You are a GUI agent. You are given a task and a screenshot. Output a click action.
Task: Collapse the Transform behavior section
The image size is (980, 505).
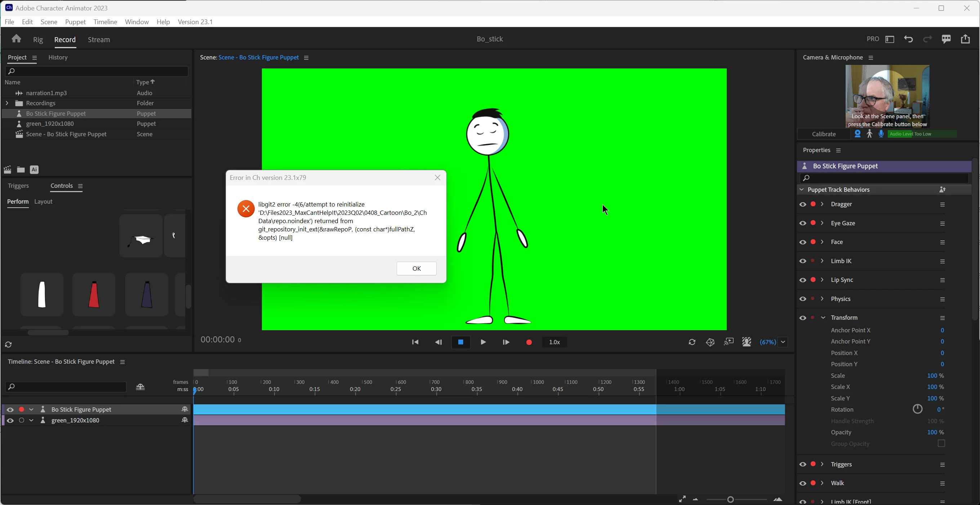point(823,318)
